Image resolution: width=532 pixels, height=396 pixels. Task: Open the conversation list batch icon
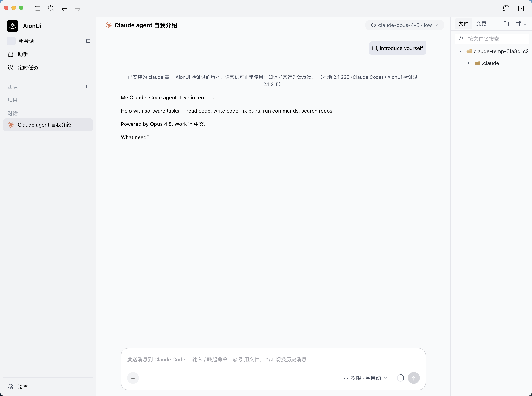click(x=88, y=41)
